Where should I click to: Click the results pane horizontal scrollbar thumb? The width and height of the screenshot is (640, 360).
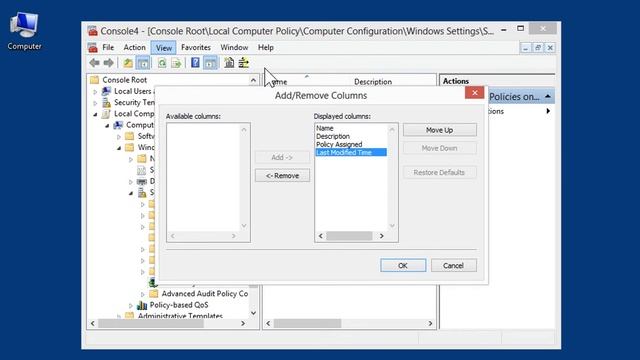(x=307, y=323)
